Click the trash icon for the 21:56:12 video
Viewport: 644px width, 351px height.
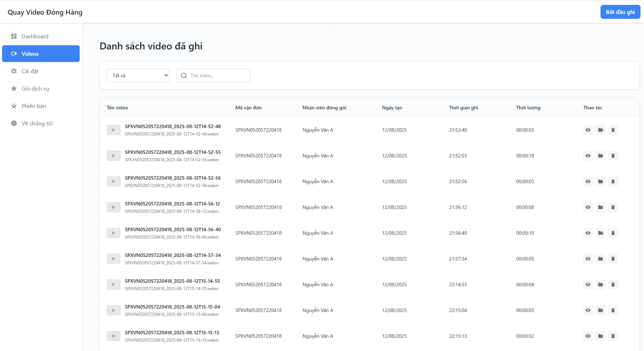[x=613, y=207]
